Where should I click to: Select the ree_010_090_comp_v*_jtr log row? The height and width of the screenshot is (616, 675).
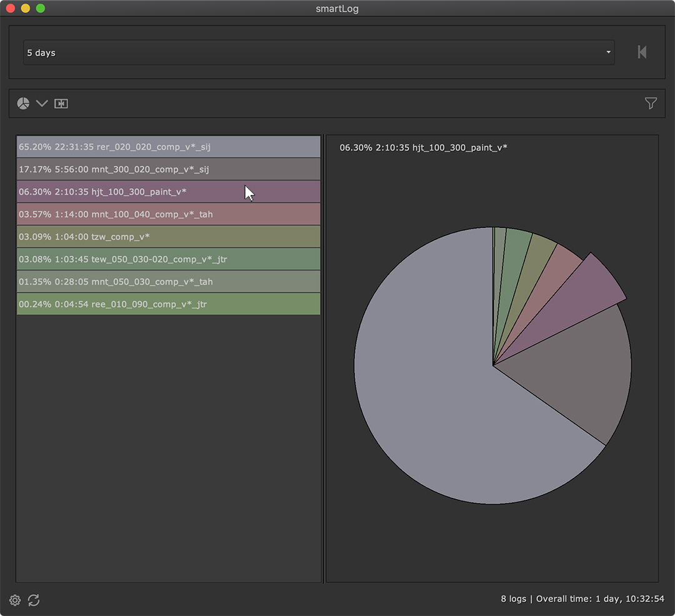coord(168,304)
